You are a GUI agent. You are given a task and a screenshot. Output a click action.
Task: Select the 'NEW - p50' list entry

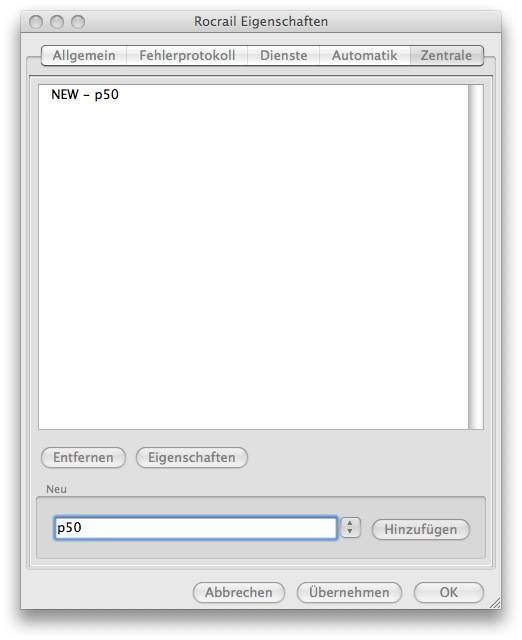pos(85,95)
